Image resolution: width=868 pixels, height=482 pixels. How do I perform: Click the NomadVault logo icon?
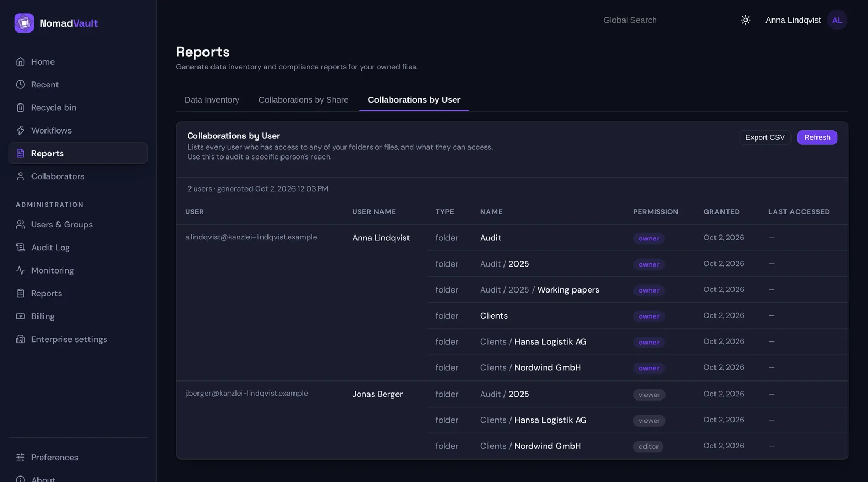[x=24, y=23]
